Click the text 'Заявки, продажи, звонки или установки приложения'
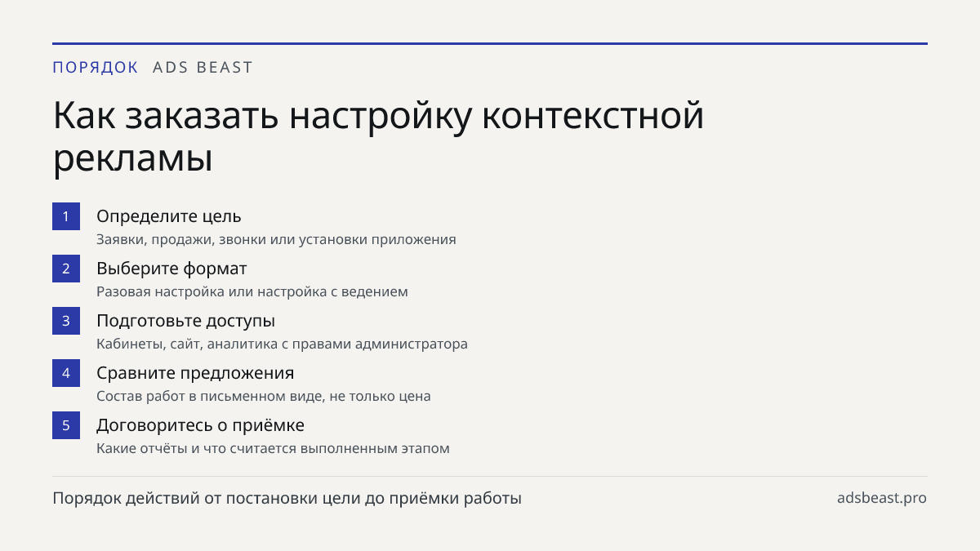Screen dimensions: 980x551 pos(276,240)
